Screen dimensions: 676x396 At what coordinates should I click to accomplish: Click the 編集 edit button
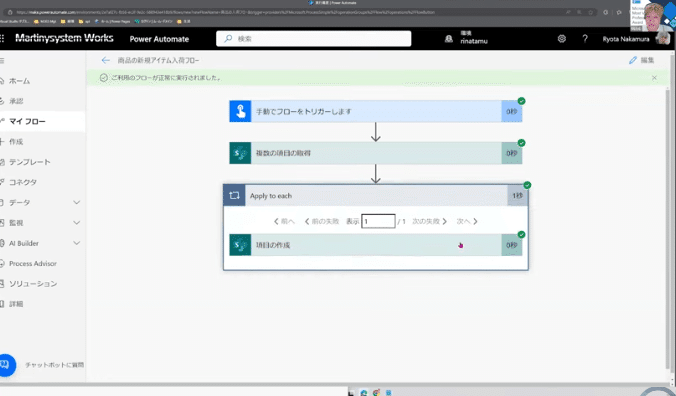pos(641,60)
